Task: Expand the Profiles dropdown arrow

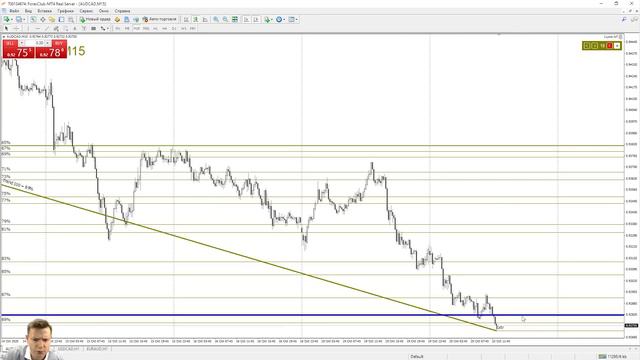Action: click(x=24, y=19)
